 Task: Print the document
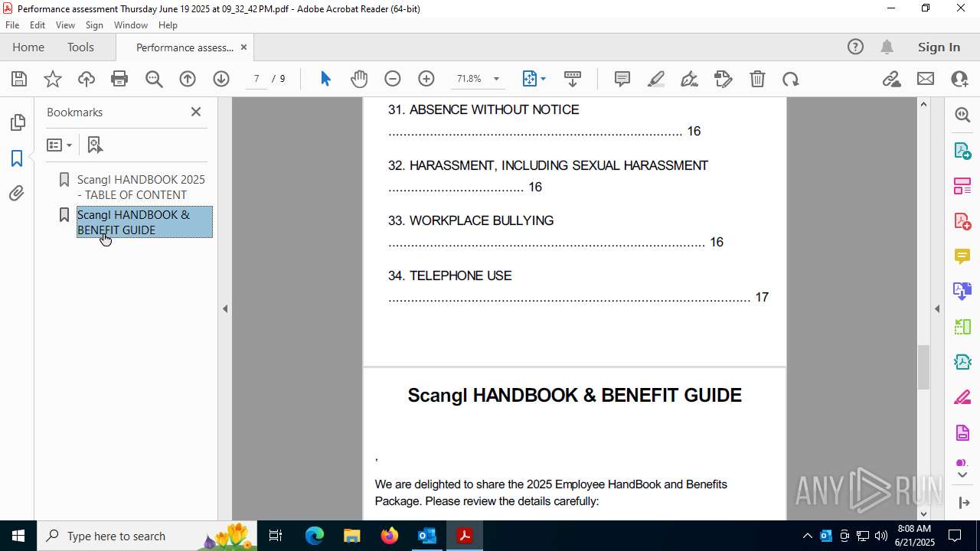tap(119, 79)
